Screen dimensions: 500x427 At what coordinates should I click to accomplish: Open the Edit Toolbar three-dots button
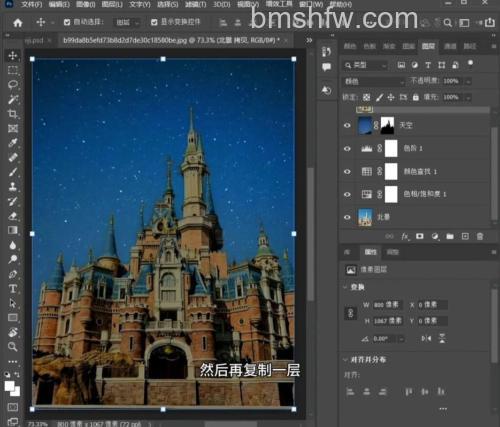(13, 361)
